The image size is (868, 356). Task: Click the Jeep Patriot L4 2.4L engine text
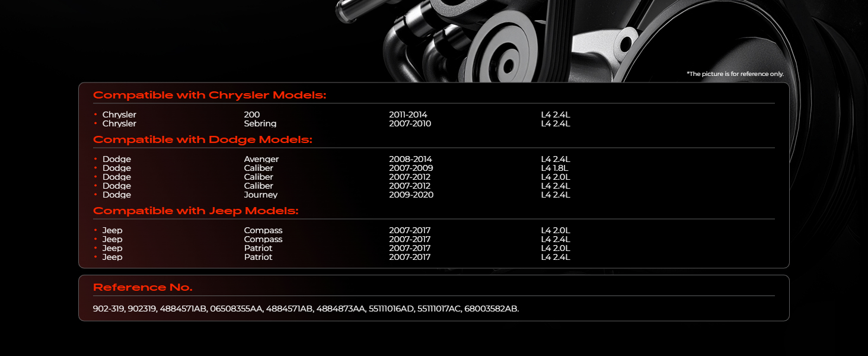click(x=556, y=257)
